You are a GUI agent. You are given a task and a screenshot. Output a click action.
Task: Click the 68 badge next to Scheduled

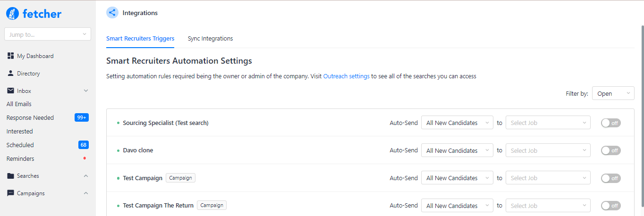[x=84, y=145]
